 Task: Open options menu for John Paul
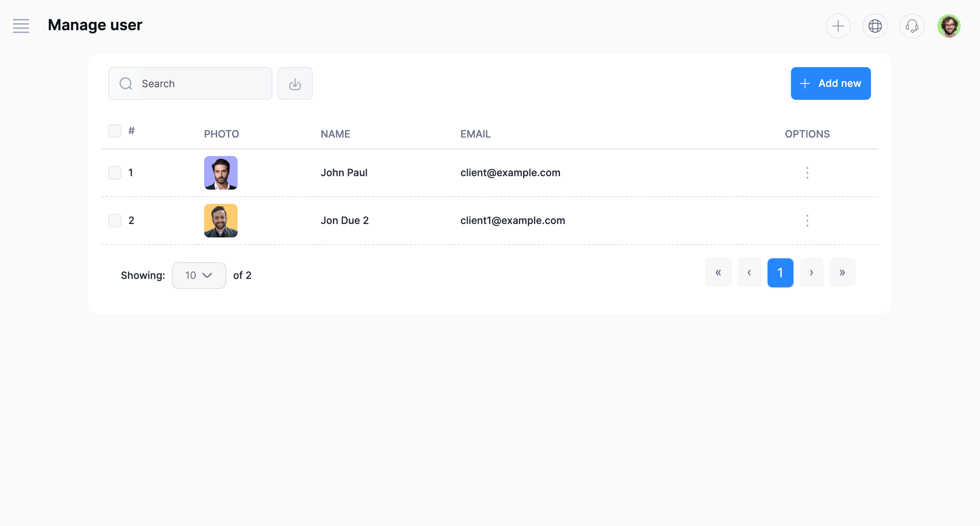pos(807,173)
